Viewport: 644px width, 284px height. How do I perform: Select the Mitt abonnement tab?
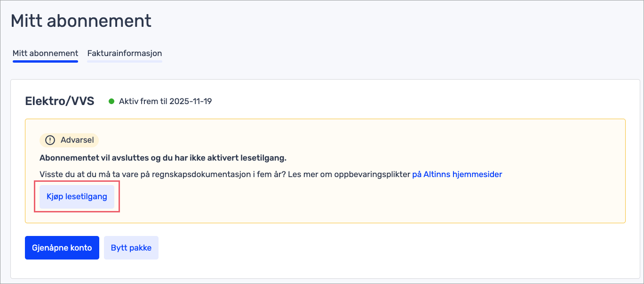(45, 53)
